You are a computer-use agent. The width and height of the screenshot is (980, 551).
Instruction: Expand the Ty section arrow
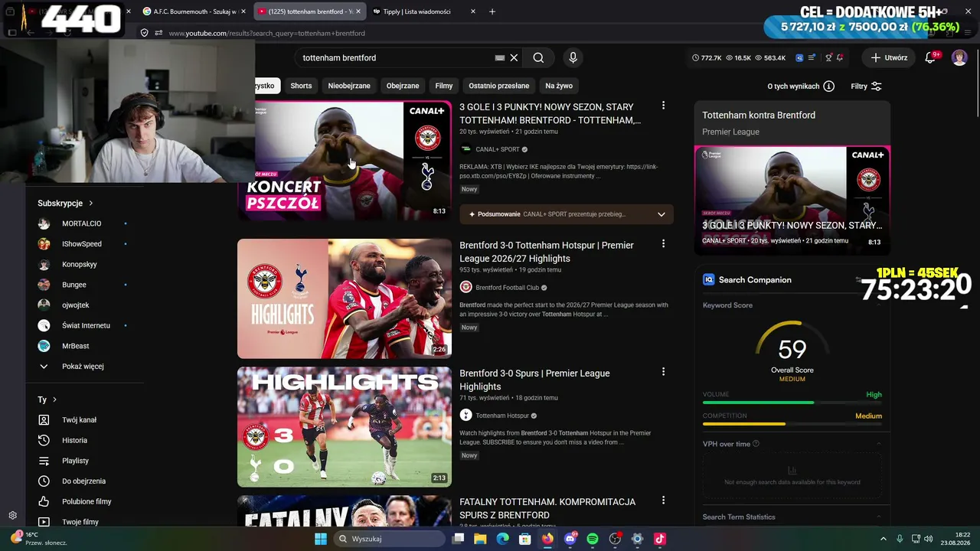coord(54,399)
